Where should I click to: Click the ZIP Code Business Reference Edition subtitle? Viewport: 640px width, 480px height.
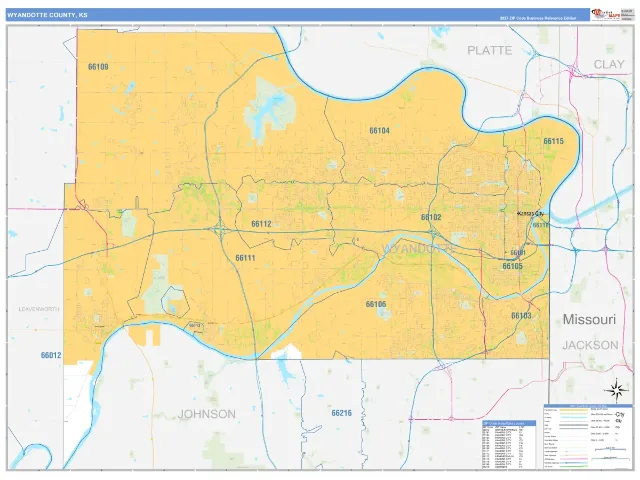click(538, 18)
